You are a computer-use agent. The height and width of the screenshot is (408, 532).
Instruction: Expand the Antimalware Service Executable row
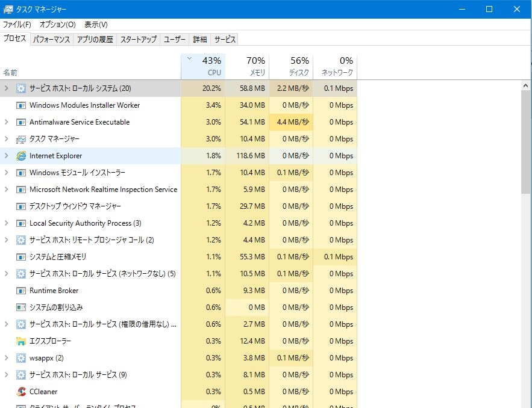pos(6,122)
